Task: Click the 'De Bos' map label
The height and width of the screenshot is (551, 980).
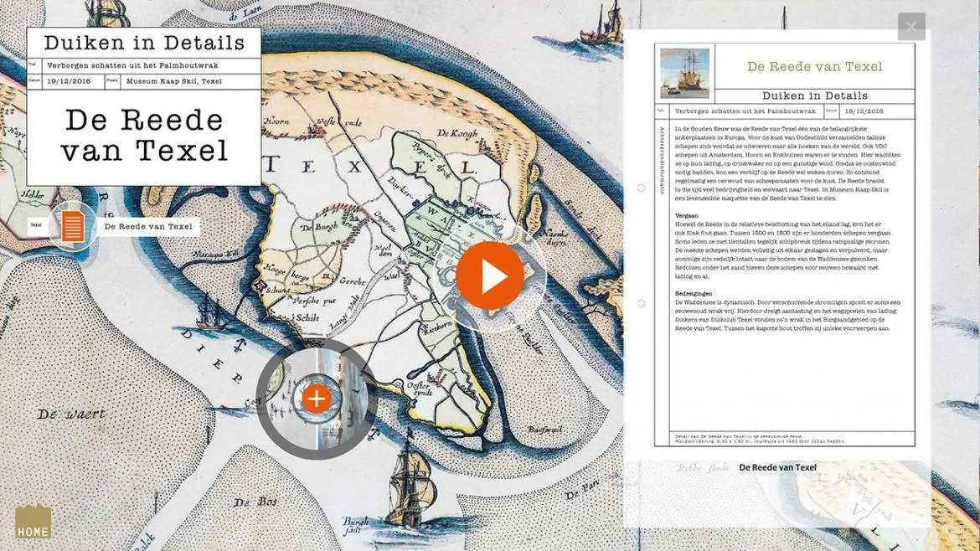Action: tap(255, 502)
